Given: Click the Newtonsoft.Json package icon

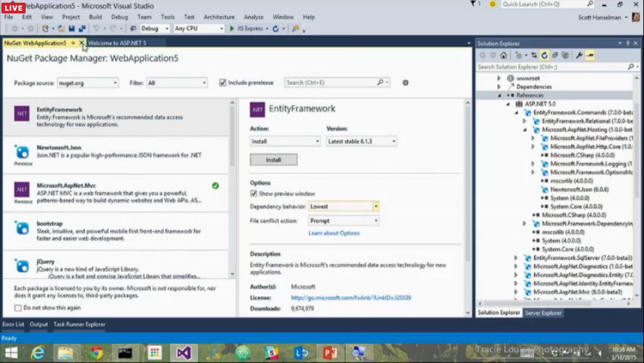Looking at the screenshot, I should click(x=22, y=152).
